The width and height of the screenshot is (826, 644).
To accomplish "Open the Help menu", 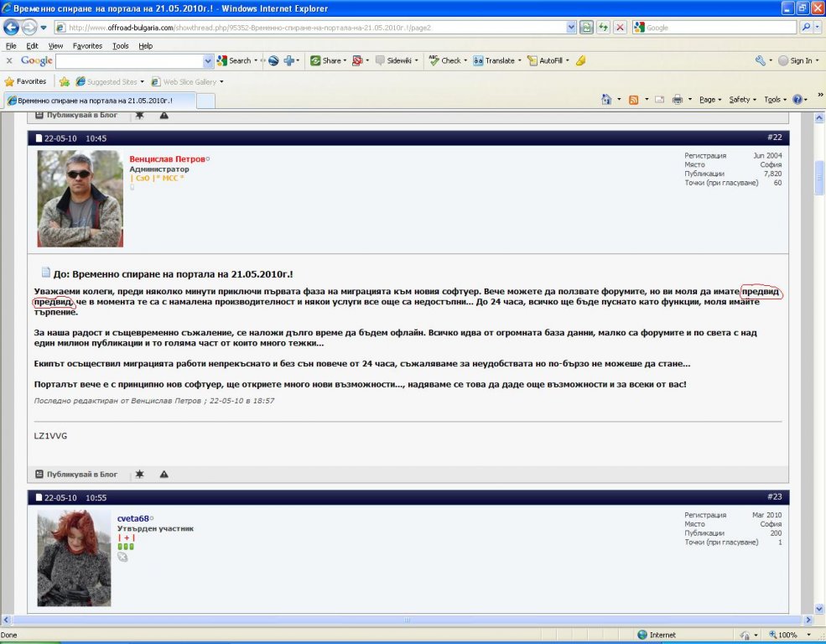I will (145, 46).
